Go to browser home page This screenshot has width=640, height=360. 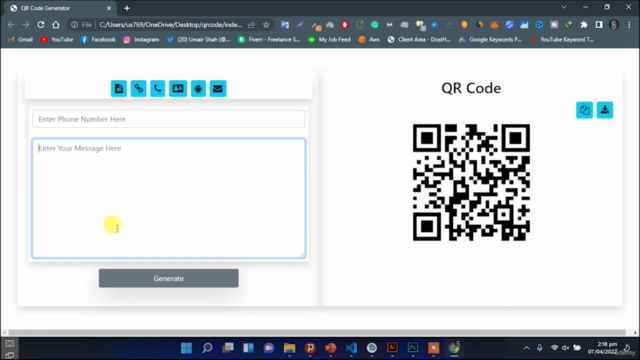56,25
